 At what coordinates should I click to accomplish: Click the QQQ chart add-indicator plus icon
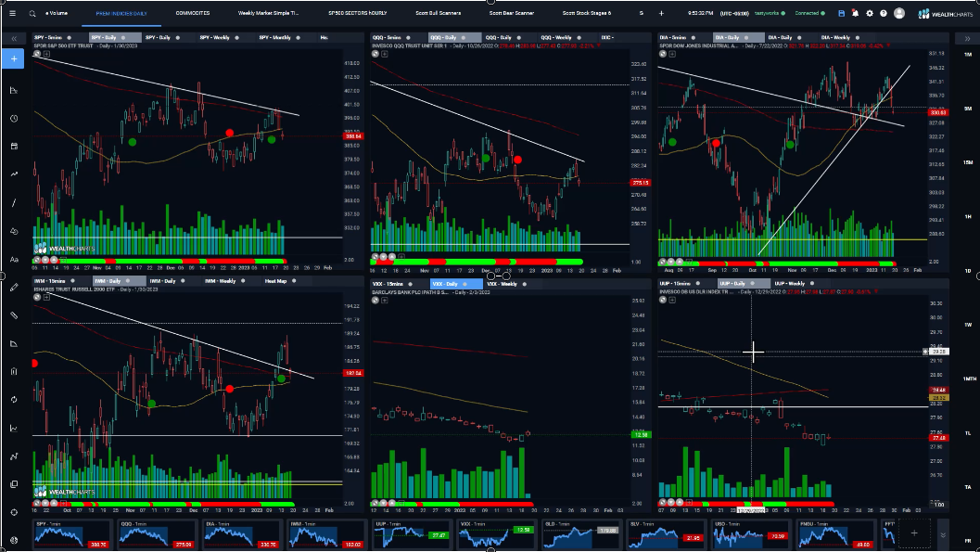coord(385,55)
